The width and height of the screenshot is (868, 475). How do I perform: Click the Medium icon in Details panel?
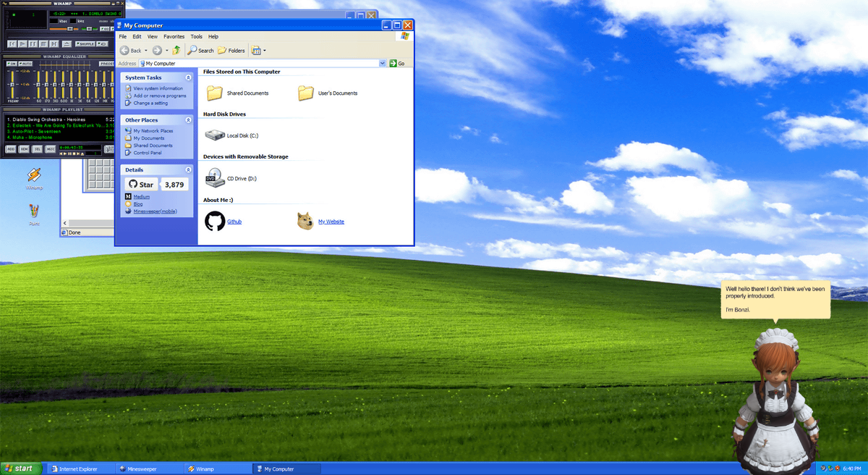coord(128,197)
